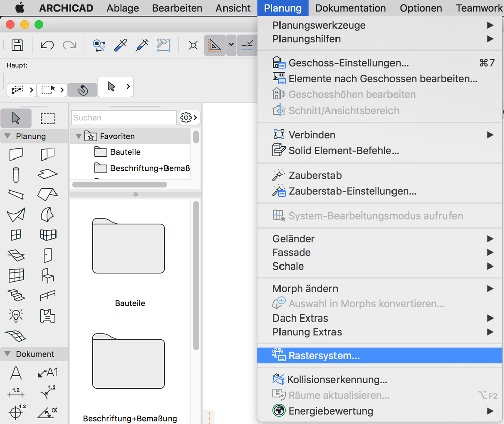
Task: Click the Bauteile folder thumbnail
Action: pyautogui.click(x=129, y=246)
